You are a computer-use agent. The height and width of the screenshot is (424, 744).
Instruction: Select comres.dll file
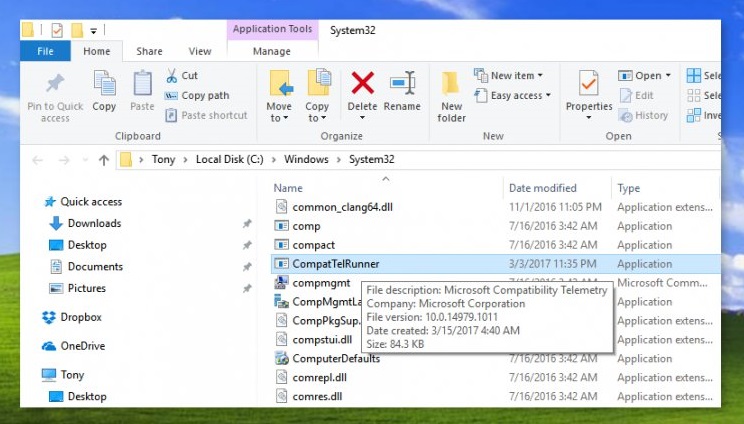point(317,397)
